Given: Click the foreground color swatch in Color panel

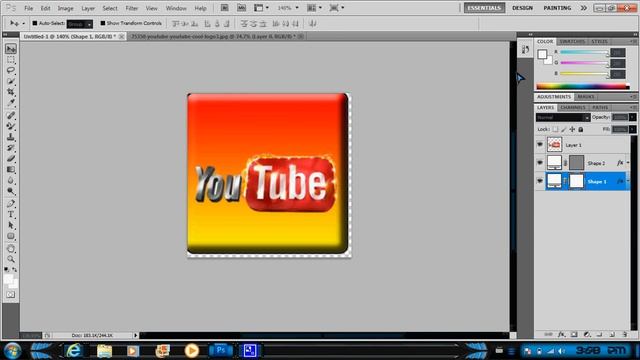Looking at the screenshot, I should pos(542,54).
